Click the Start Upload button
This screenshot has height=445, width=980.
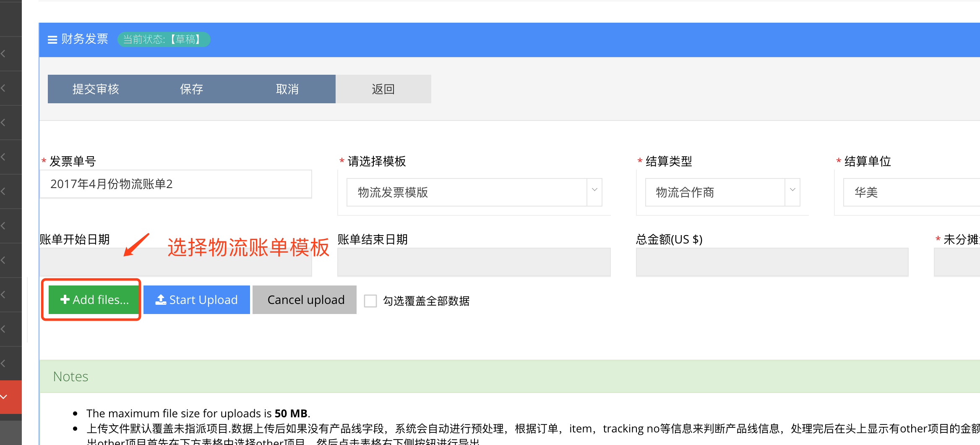coord(197,300)
